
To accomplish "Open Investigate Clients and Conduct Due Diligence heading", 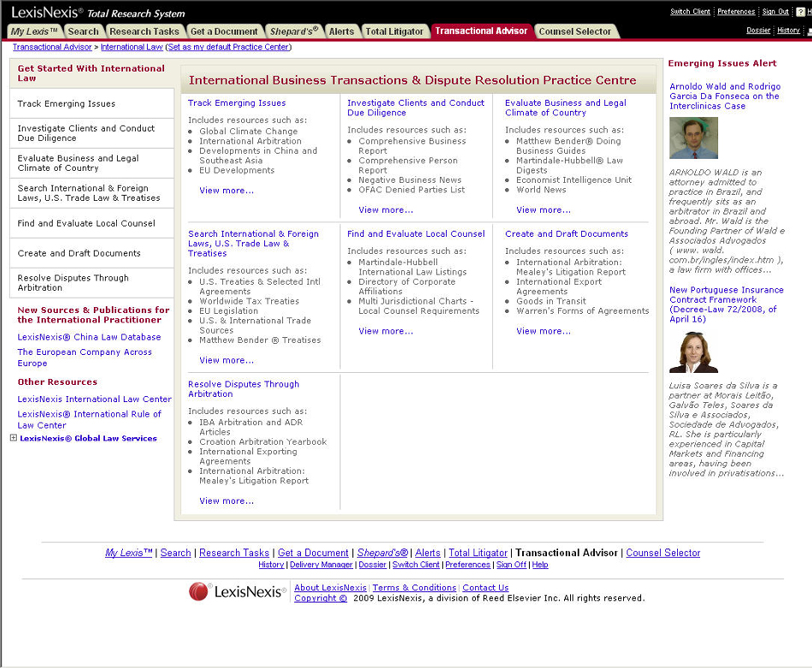I will (x=416, y=108).
